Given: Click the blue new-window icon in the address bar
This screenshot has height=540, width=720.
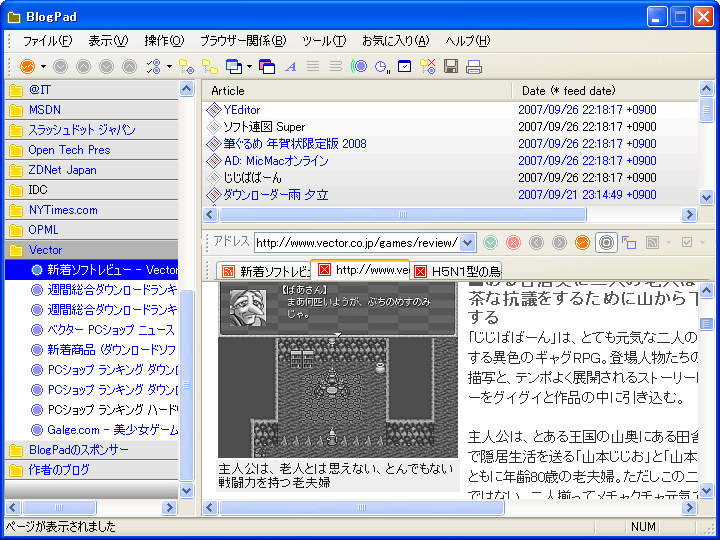Looking at the screenshot, I should (x=629, y=242).
